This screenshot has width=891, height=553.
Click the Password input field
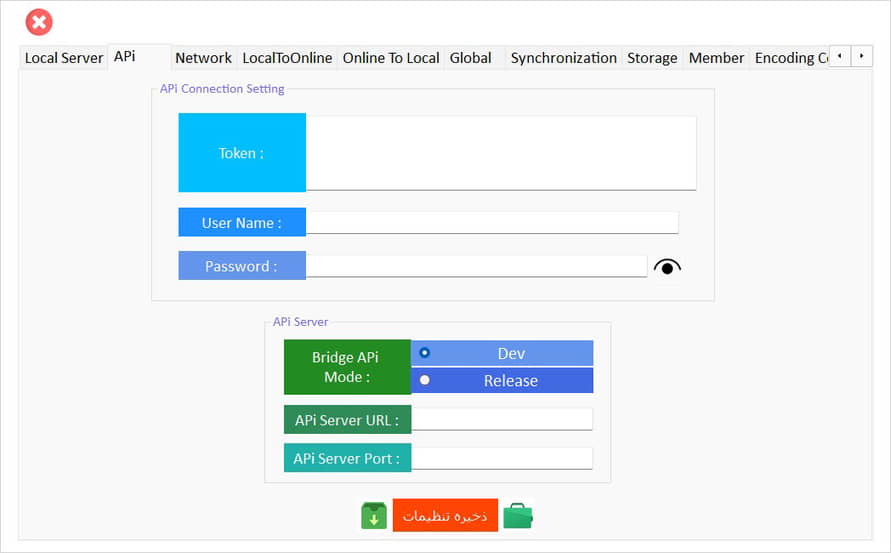pos(476,266)
